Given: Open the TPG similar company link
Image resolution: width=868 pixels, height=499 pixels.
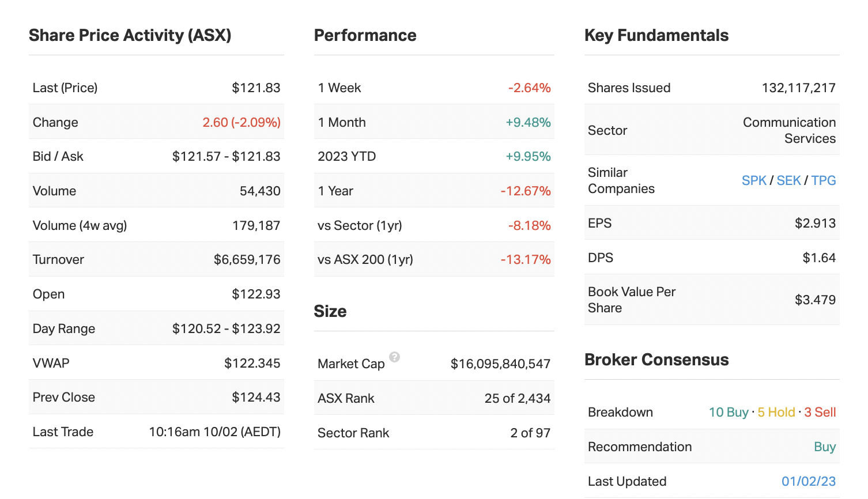Looking at the screenshot, I should coord(824,180).
